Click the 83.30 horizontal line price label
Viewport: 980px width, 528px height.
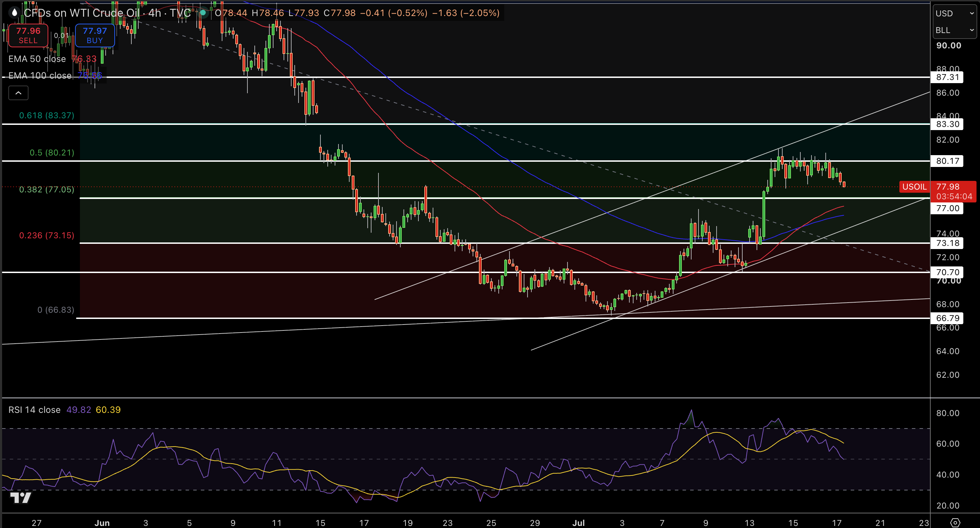[x=947, y=124]
